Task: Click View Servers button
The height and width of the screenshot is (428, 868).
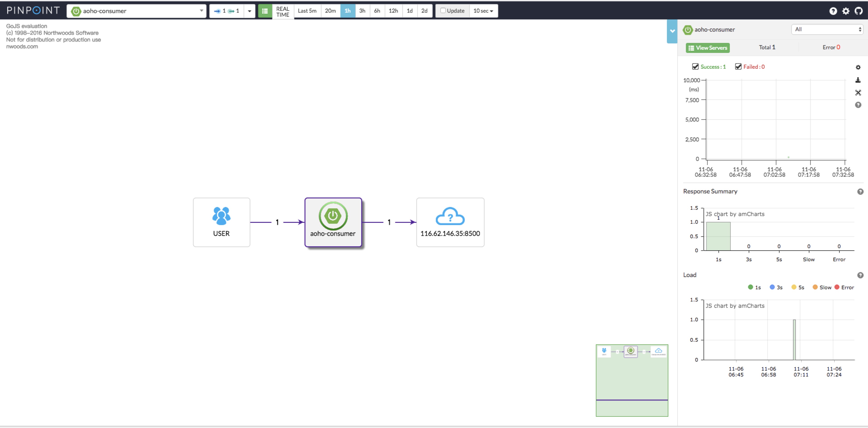Action: click(x=708, y=48)
